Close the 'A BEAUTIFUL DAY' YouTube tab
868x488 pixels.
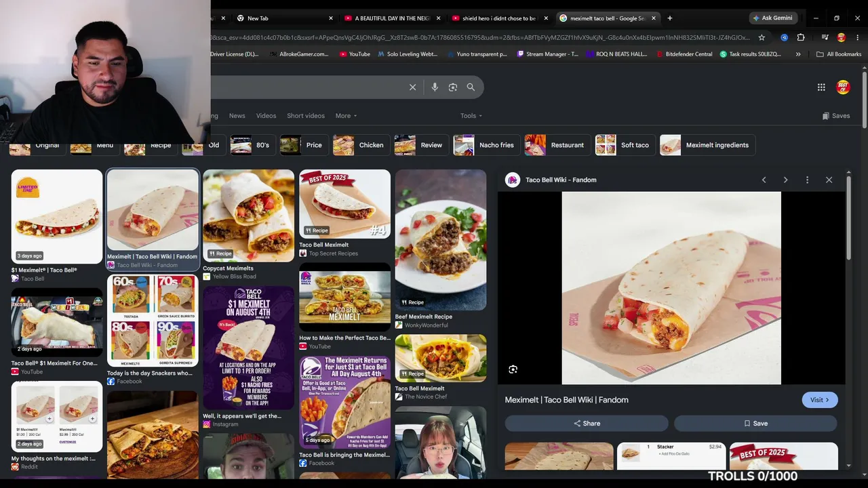[x=438, y=18]
